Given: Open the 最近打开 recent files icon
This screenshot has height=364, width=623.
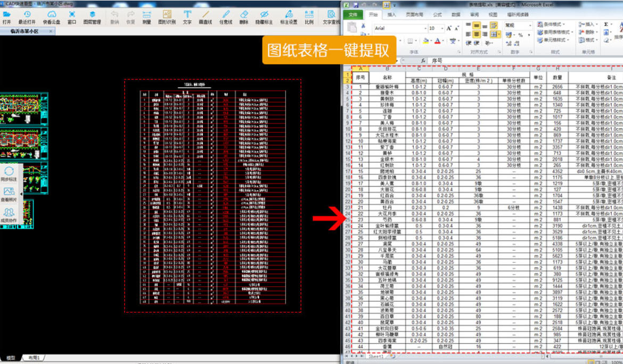Looking at the screenshot, I should [x=27, y=17].
